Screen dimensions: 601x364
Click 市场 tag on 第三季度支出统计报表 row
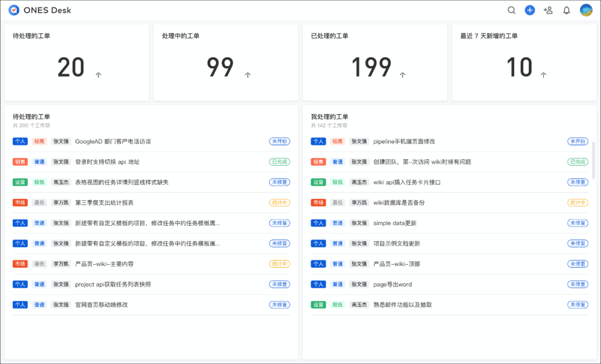click(x=21, y=202)
